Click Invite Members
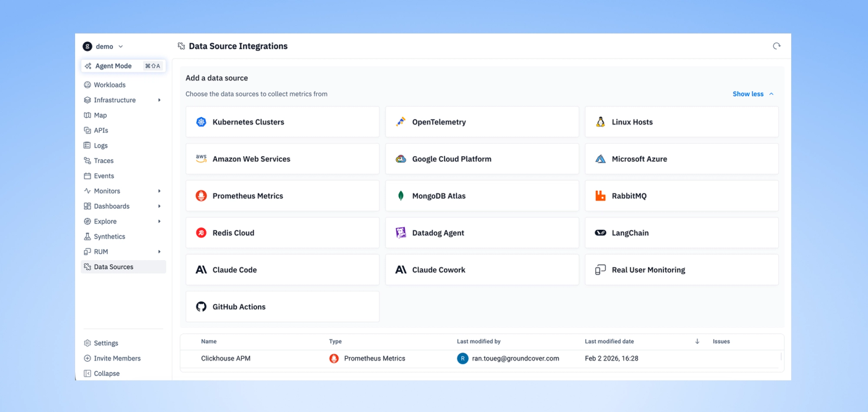 [123, 359]
